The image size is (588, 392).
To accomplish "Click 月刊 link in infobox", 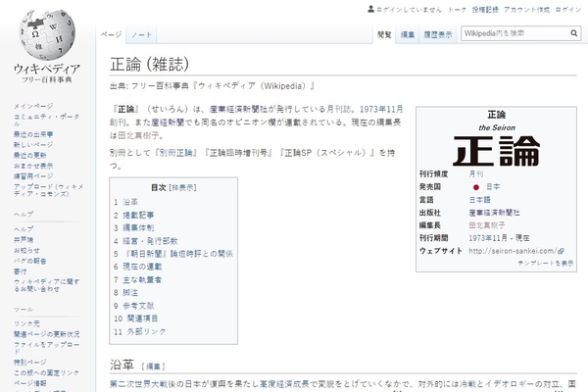I will click(x=476, y=174).
